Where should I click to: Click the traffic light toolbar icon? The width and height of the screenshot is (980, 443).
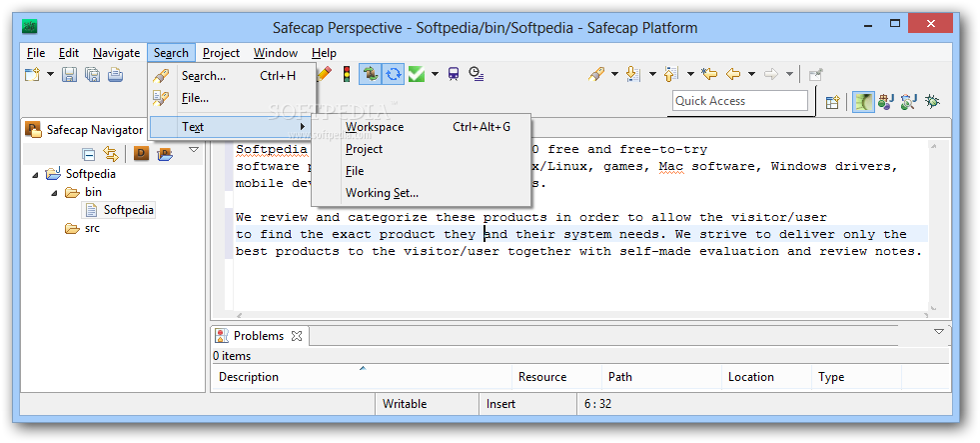pyautogui.click(x=347, y=74)
